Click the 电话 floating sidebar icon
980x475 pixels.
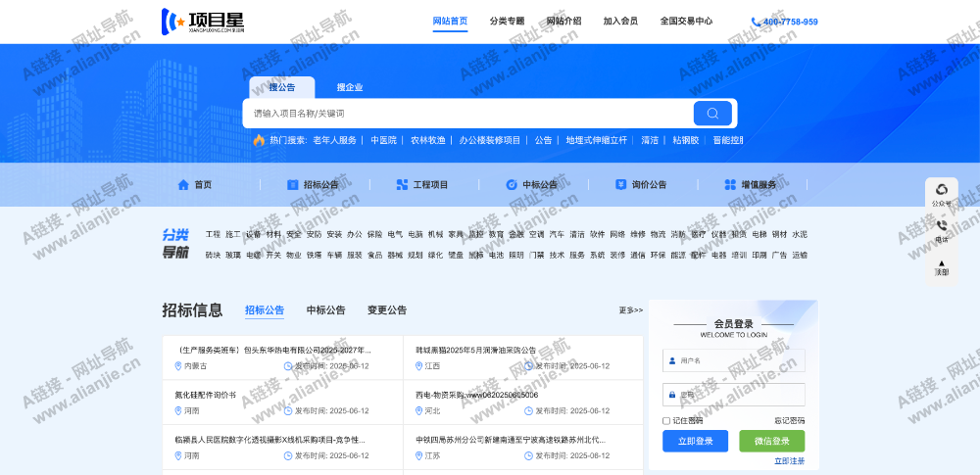942,226
